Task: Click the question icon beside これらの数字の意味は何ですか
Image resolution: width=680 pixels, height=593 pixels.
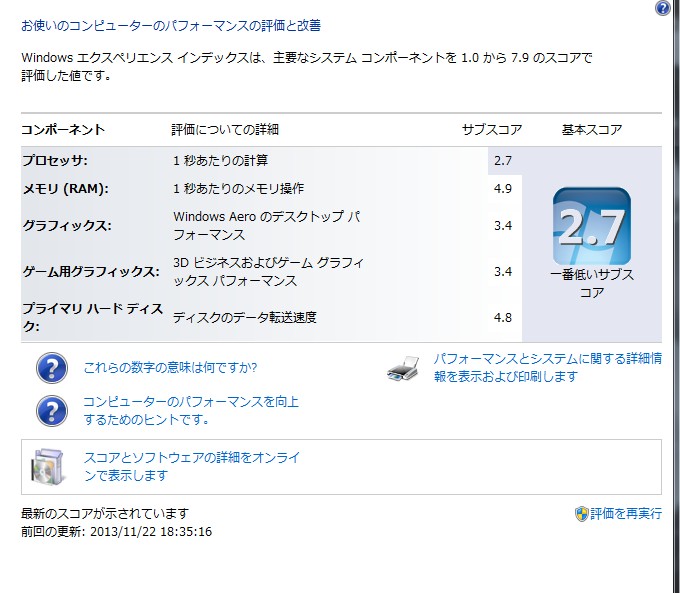Action: (52, 368)
